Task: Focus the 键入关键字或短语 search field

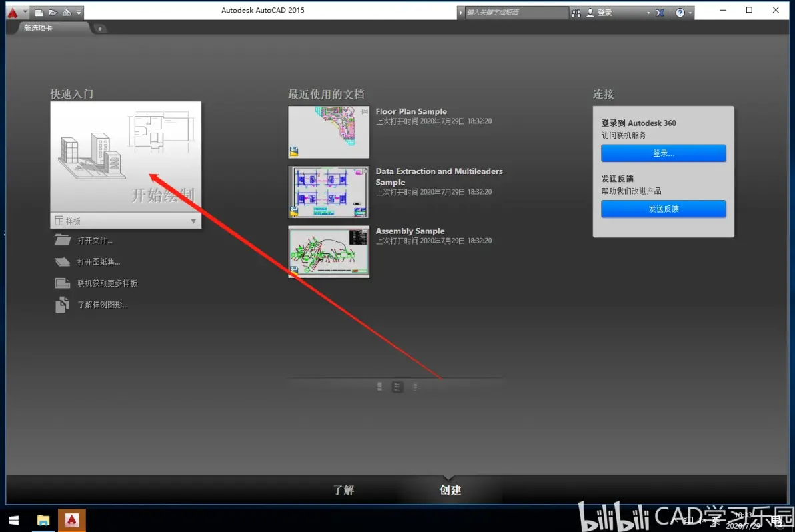Action: (516, 13)
